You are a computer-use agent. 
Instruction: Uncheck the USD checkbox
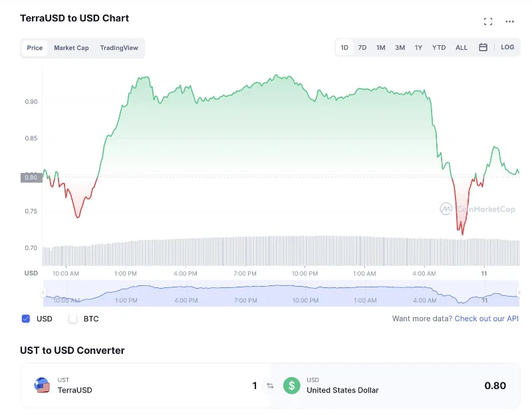(26, 319)
